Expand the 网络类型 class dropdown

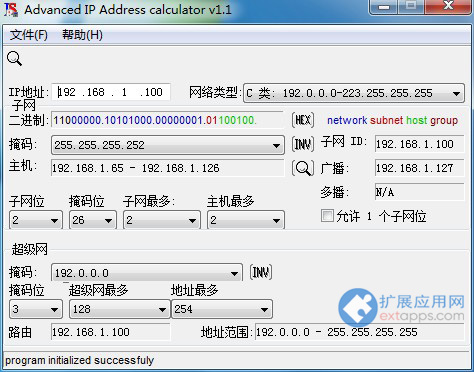354,93
